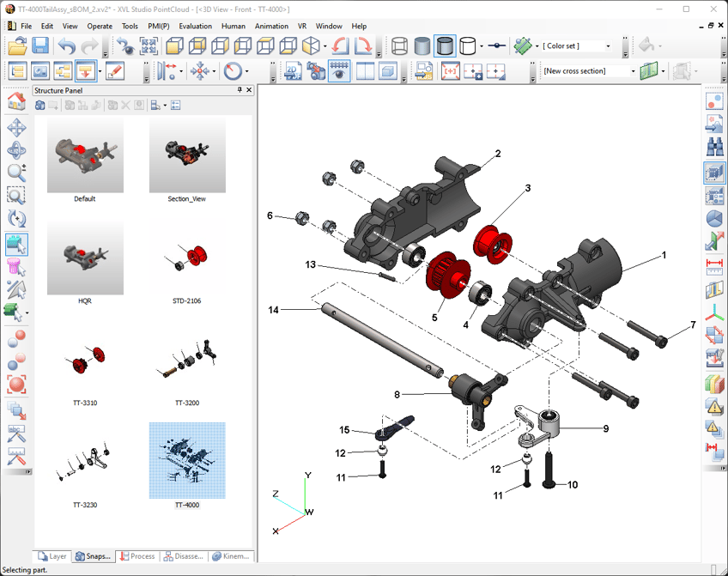
Task: Close the Structure Panel
Action: (248, 90)
